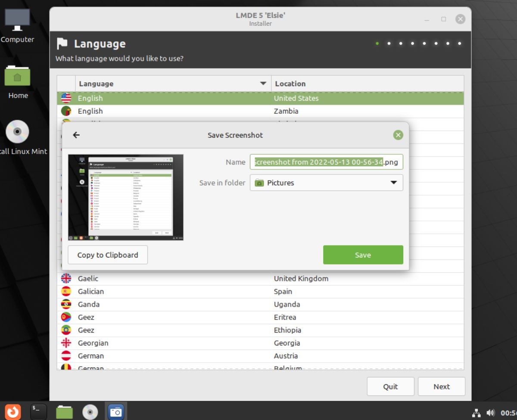Screen dimensions: 517x420
Task: Open the screenshot tool in the taskbar
Action: pos(115,411)
